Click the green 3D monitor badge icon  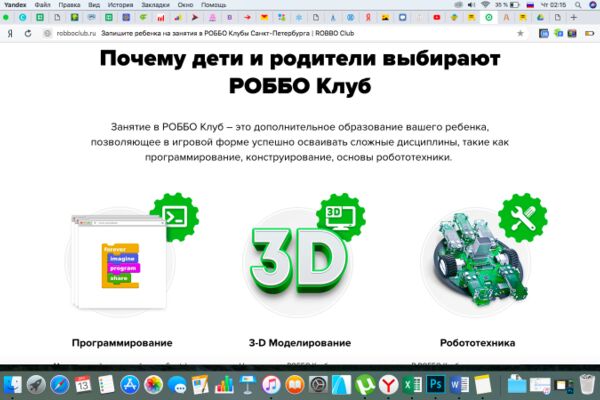(341, 217)
